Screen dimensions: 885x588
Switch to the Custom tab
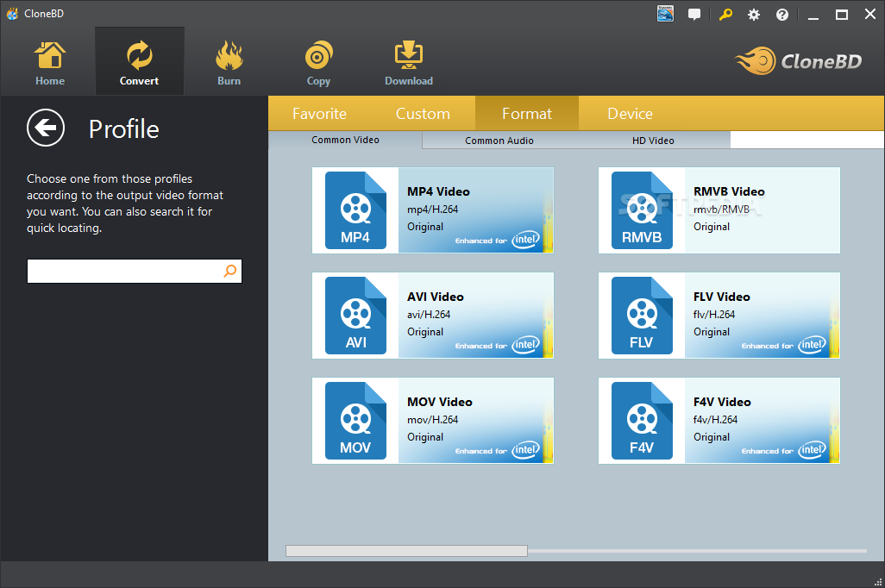(x=423, y=114)
